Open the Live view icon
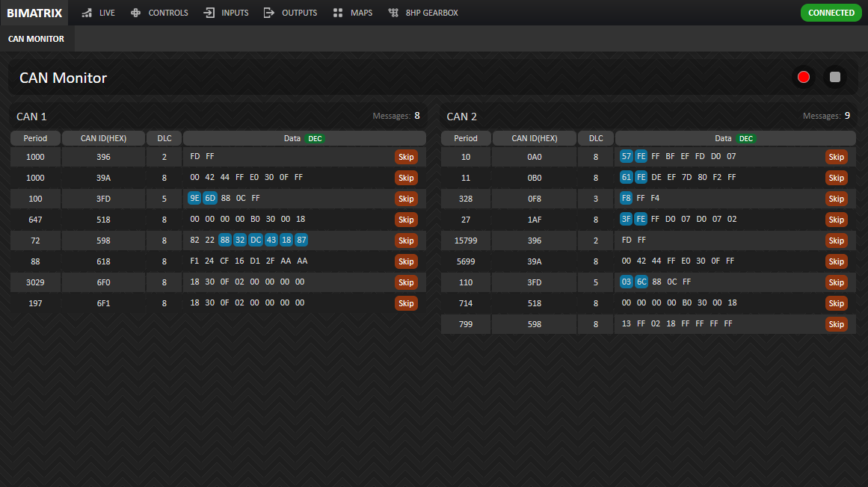This screenshot has height=487, width=868. 87,13
